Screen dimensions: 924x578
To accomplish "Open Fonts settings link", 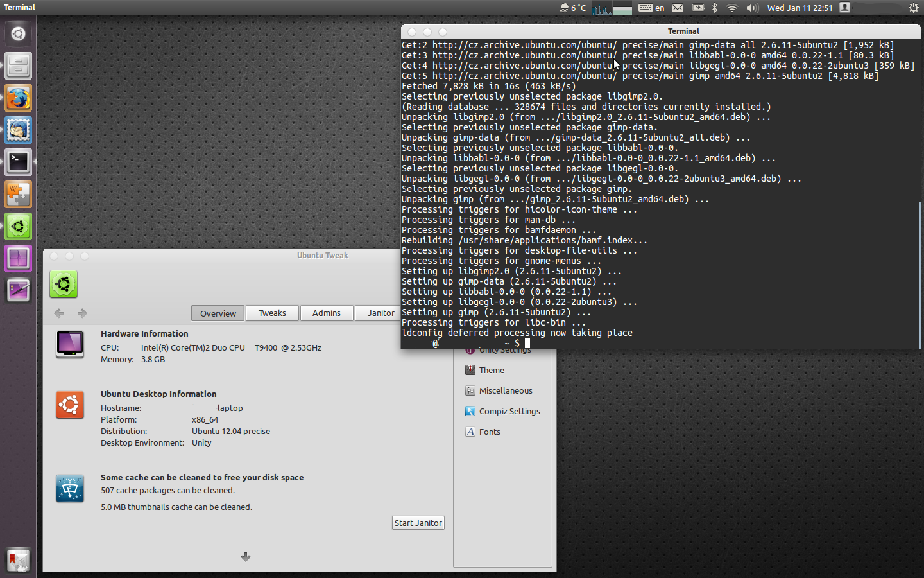I will (x=490, y=432).
